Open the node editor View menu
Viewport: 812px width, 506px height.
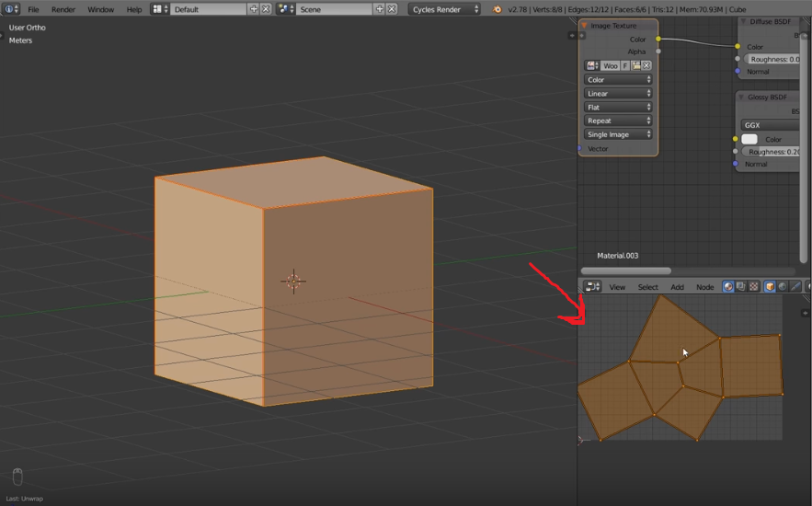tap(617, 287)
